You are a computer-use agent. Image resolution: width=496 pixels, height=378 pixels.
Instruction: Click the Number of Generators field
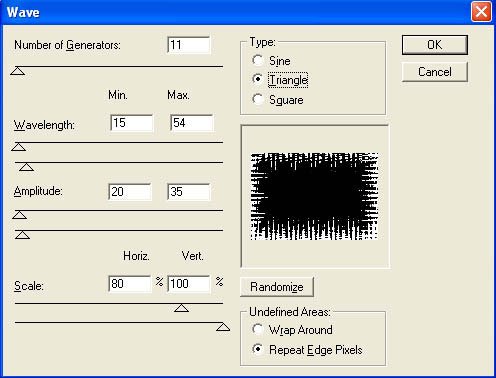(189, 45)
